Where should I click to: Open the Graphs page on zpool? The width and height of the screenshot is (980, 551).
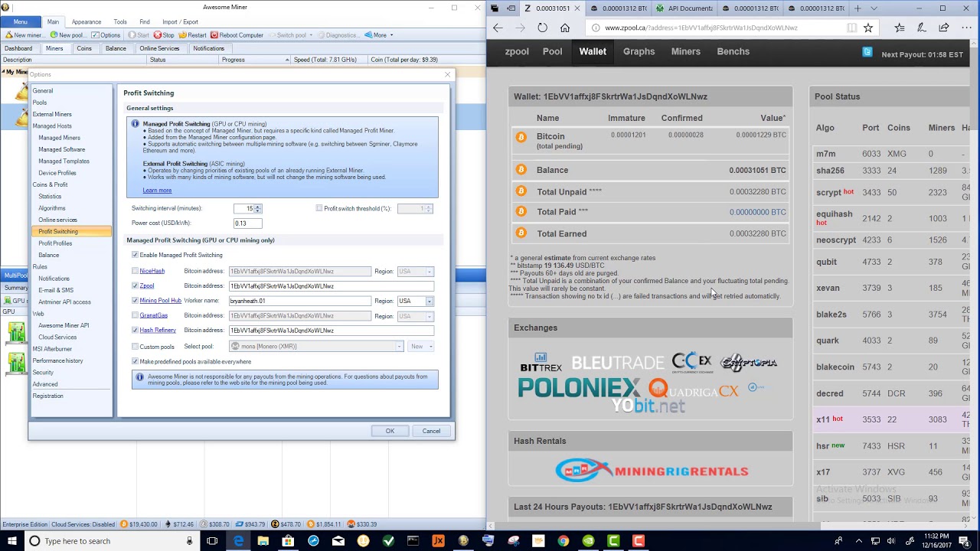click(x=639, y=51)
